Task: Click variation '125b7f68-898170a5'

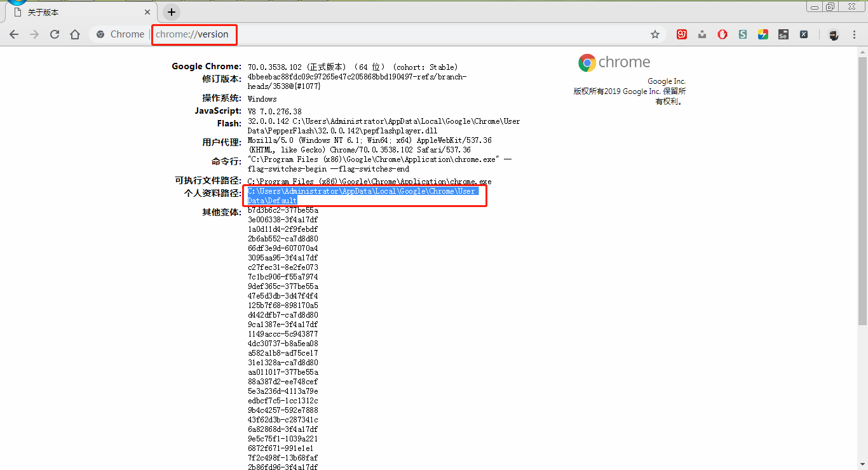Action: point(283,305)
